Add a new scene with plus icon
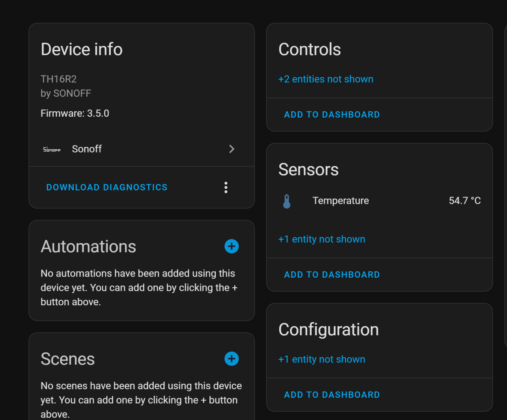The width and height of the screenshot is (507, 420). click(232, 359)
